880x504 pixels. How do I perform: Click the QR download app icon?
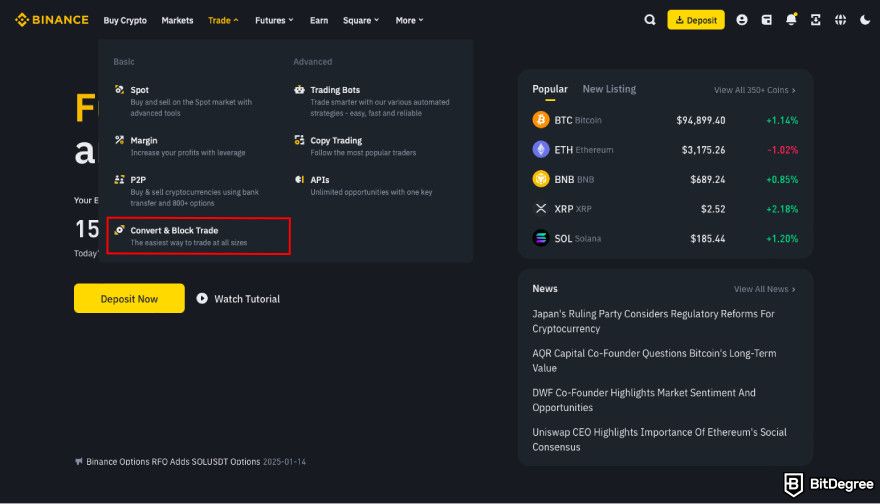click(815, 20)
